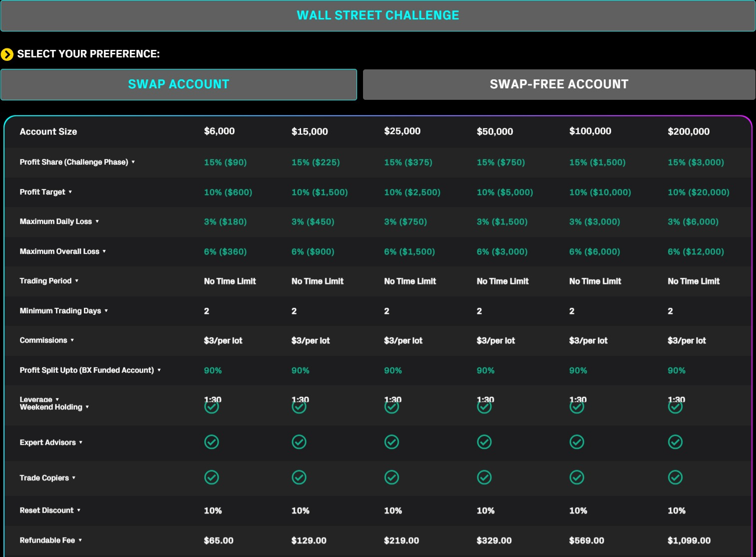Viewport: 756px width, 557px height.
Task: Expand the Profit Share (Challenge Phase) row arrow
Action: 133,162
